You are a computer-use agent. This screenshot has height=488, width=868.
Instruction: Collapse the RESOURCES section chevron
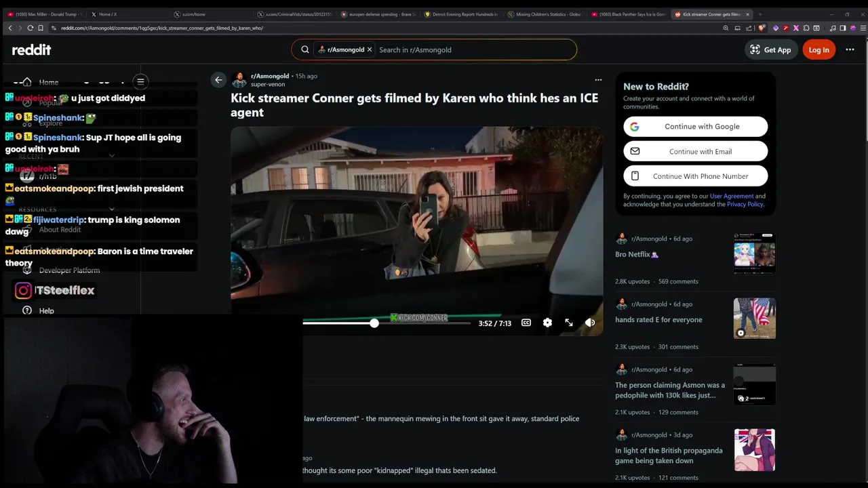(x=112, y=209)
